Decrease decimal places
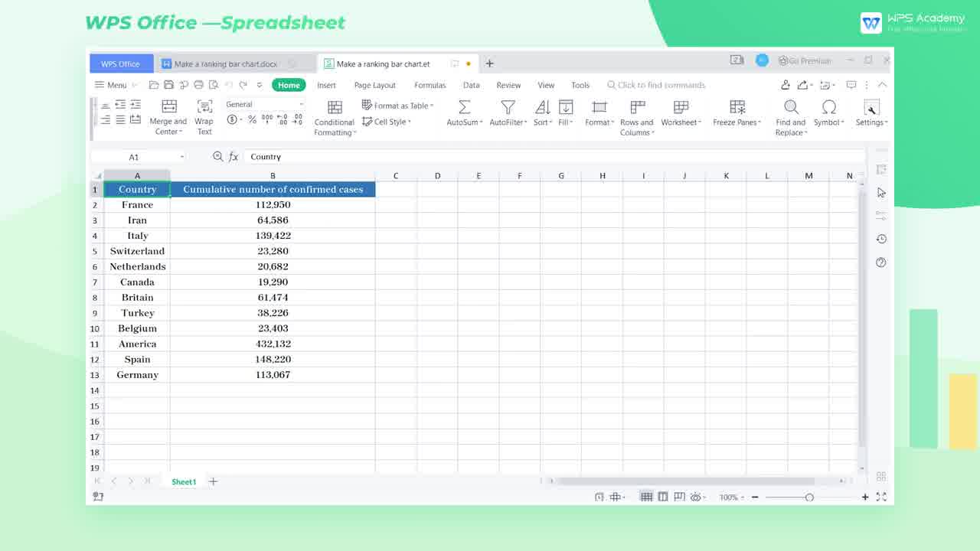This screenshot has width=980, height=551. 298,119
